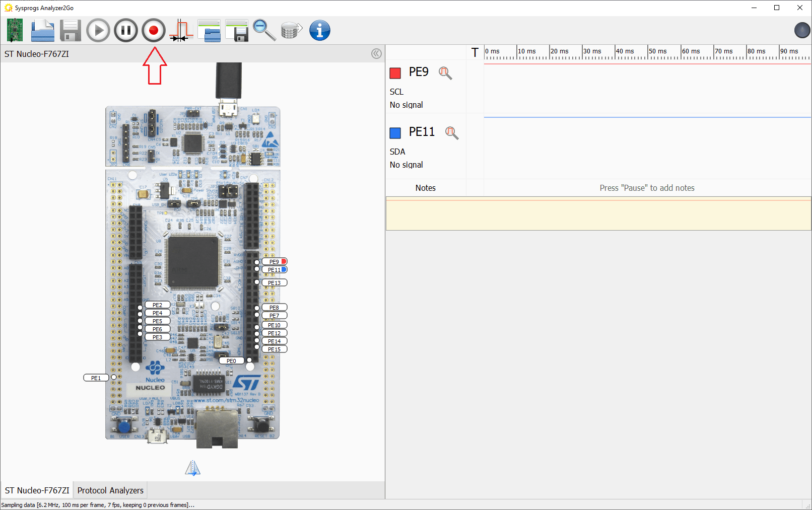This screenshot has width=812, height=510.
Task: Enable the PE5 pin on board
Action: click(x=157, y=321)
